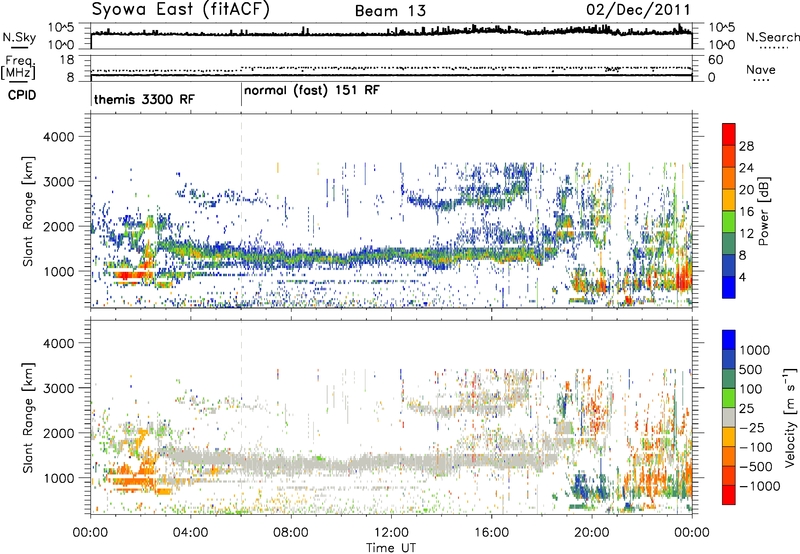Click the velocity panel 'Slant Range [km]' label
Viewport: 800px width, 554px height.
28,418
